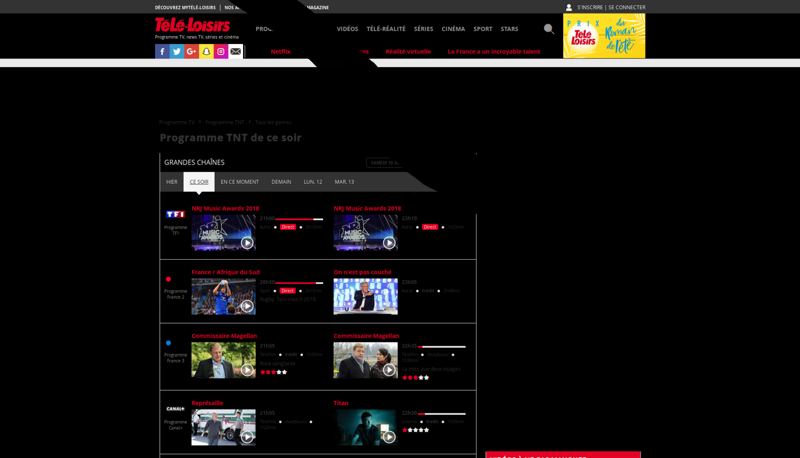Play the Titan video
The image size is (800, 458).
(x=389, y=437)
